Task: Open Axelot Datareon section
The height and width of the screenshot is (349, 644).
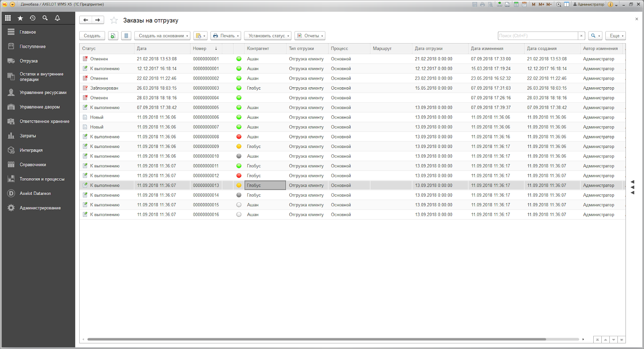Action: point(38,194)
